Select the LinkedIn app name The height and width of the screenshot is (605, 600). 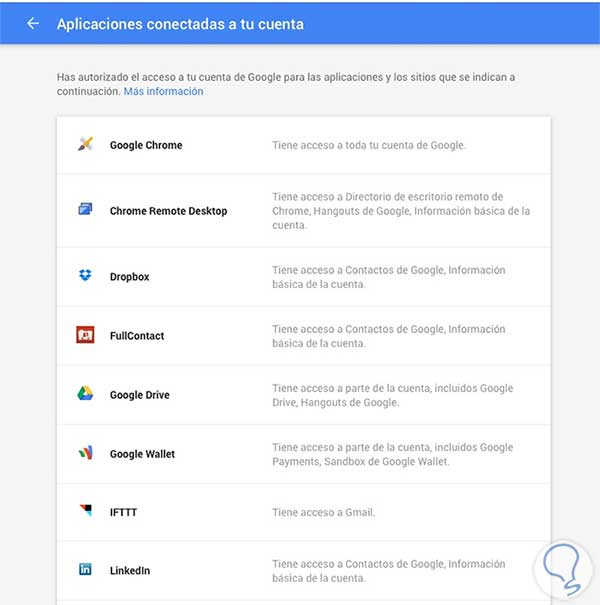coord(130,571)
